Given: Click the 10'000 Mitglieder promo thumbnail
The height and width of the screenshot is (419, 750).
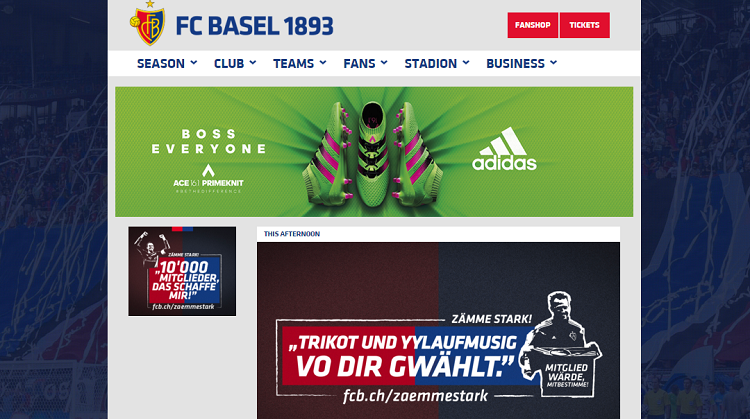Looking at the screenshot, I should point(182,271).
